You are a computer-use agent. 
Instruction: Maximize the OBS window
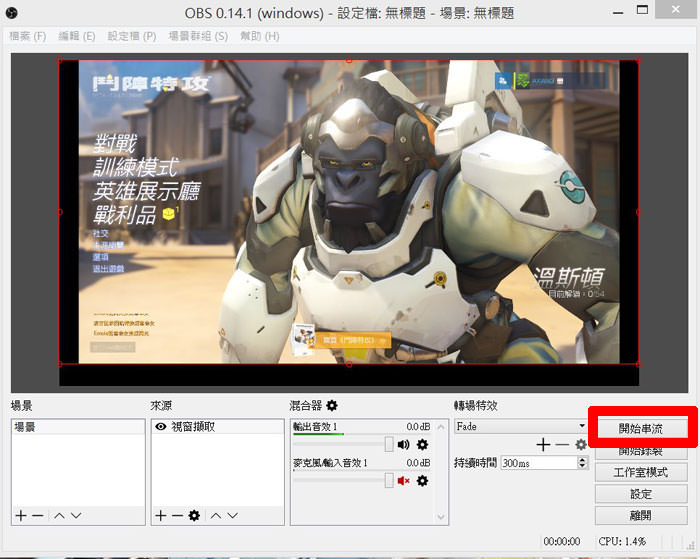[x=642, y=11]
